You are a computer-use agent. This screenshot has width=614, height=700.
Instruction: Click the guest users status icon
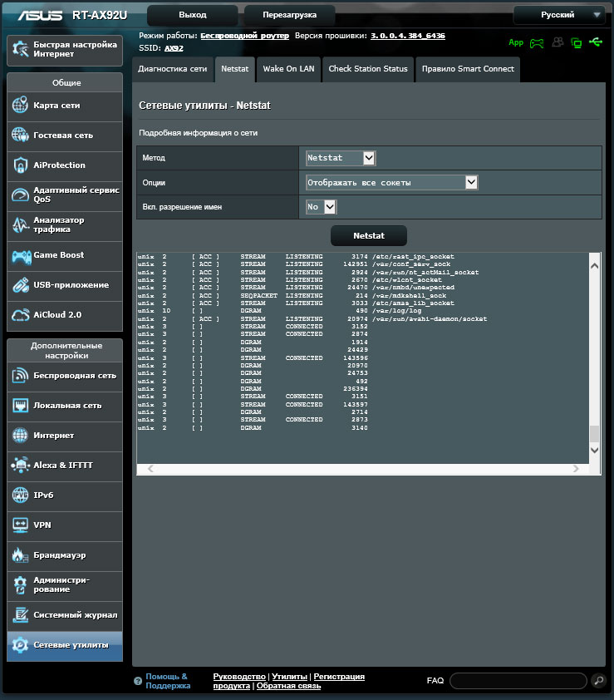point(558,42)
